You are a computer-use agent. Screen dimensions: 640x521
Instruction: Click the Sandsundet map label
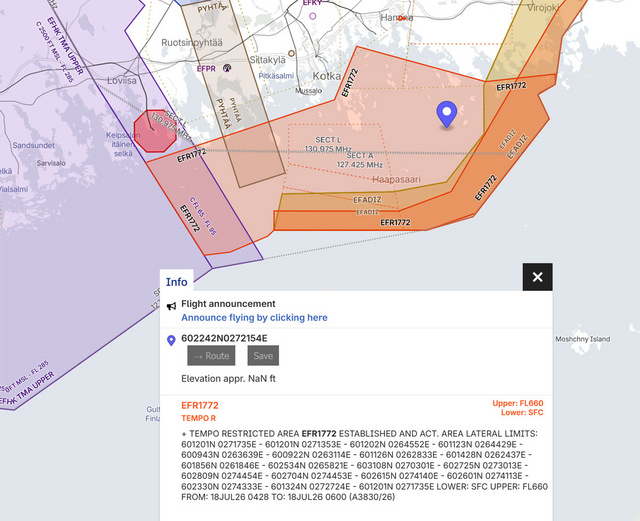point(33,145)
